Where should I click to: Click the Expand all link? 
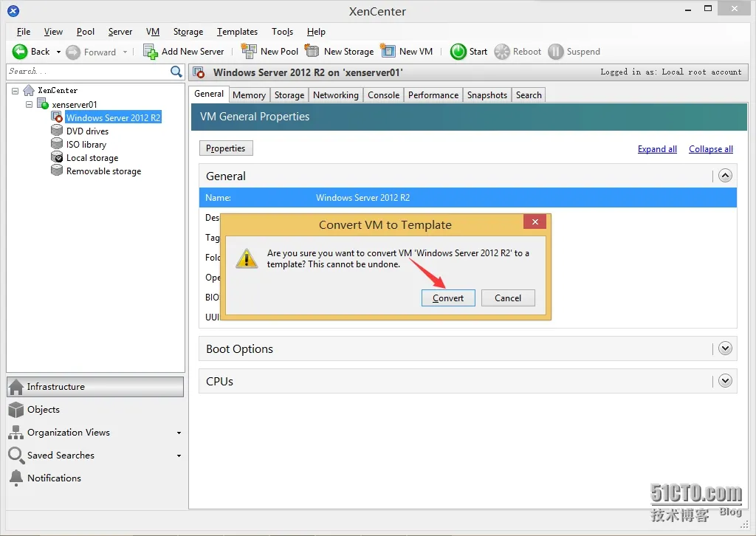point(657,149)
